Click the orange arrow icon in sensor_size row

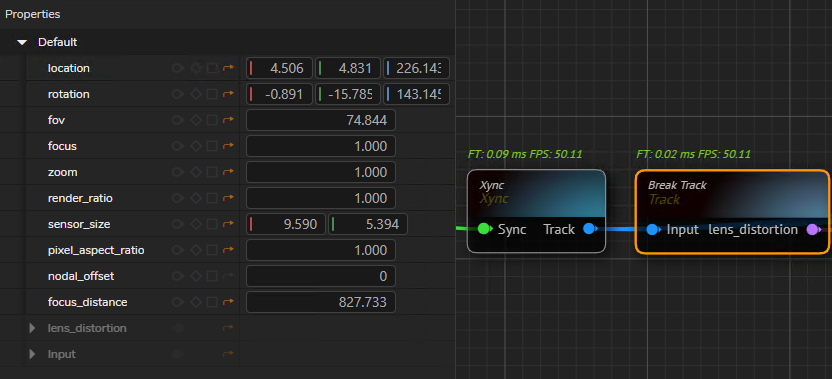(x=228, y=224)
